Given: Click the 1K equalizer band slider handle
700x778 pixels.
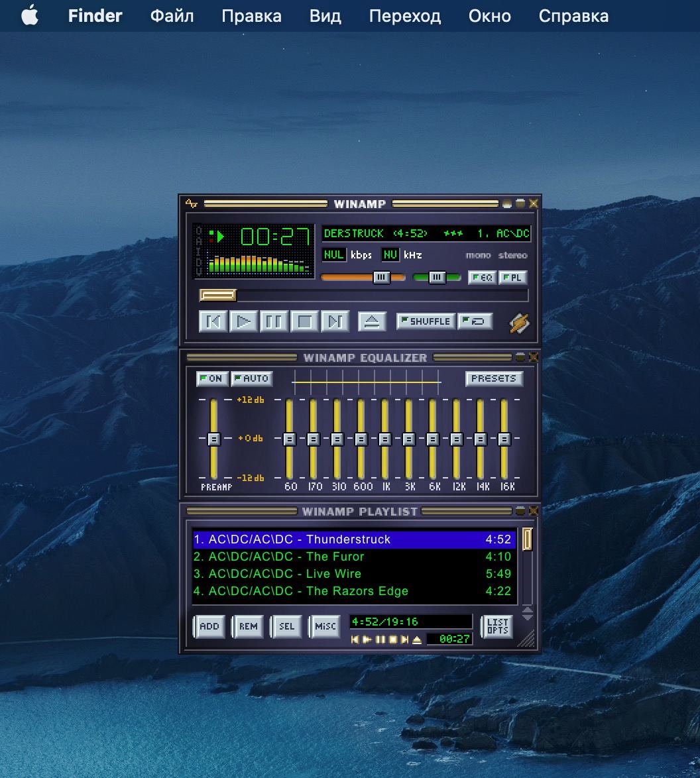Looking at the screenshot, I should 384,439.
